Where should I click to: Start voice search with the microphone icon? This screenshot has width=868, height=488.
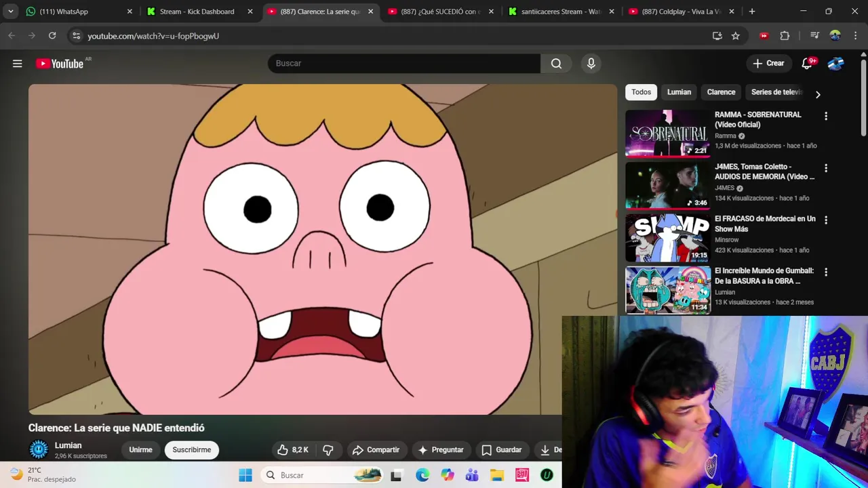[x=591, y=63]
